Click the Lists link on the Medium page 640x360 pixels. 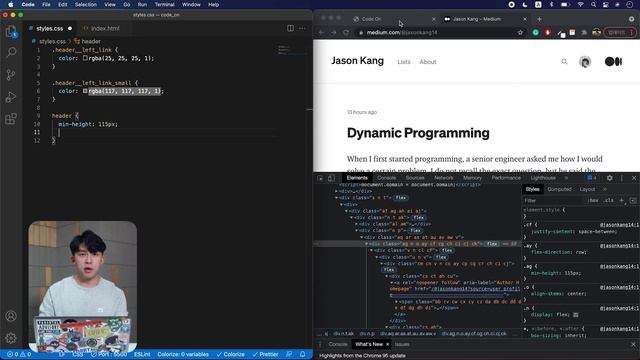click(x=404, y=62)
